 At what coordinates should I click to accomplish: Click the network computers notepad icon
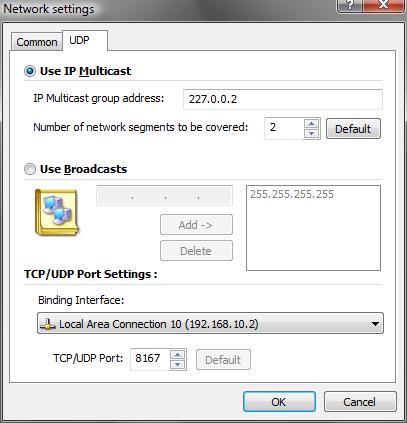pyautogui.click(x=57, y=212)
